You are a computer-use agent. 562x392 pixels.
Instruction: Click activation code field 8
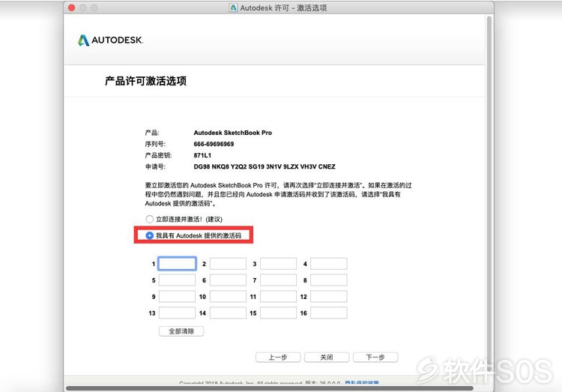coord(329,280)
